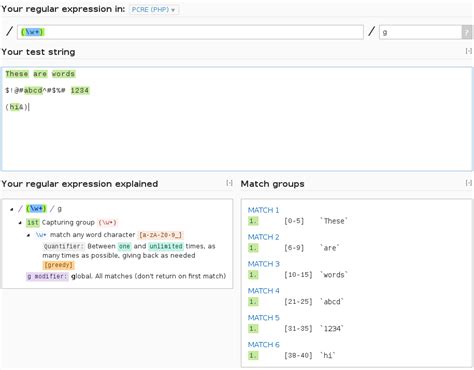Click the `words` match result value
Viewport: 474px width, 370px height.
(x=334, y=275)
